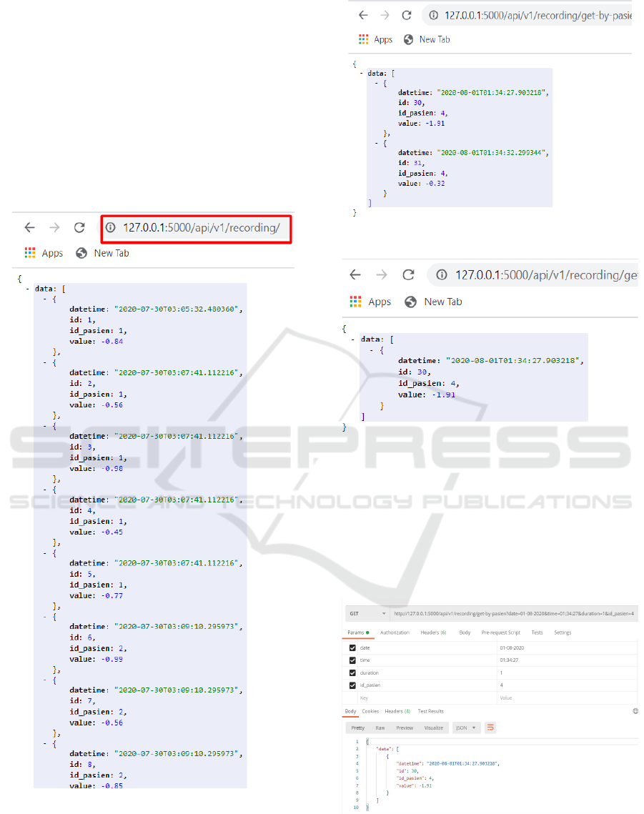Open the Pre-request Script tab
Viewport: 644px width, 814px height.
500,632
